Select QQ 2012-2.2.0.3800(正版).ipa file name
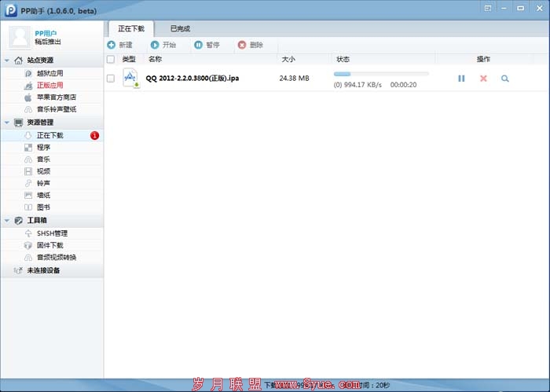The image size is (550, 392). 192,78
